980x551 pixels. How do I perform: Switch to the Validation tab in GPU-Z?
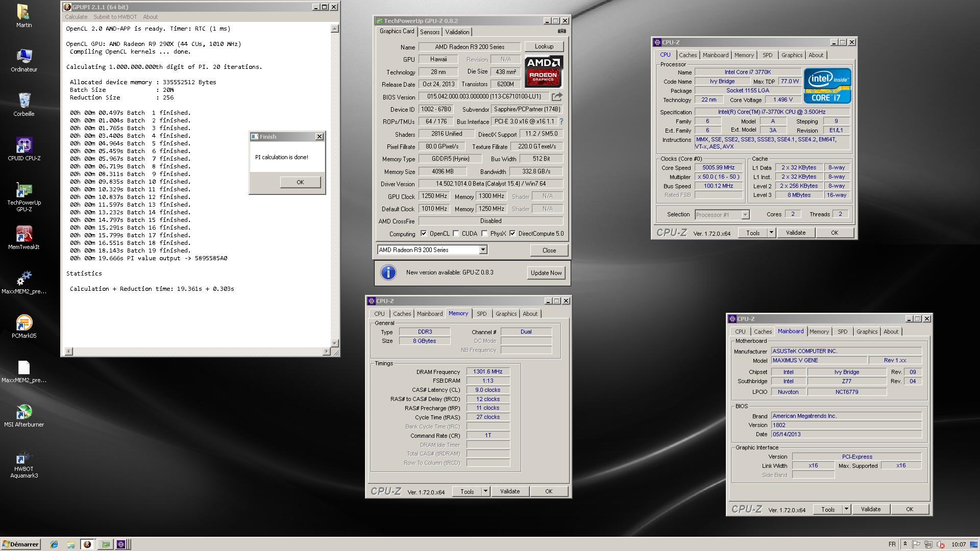pos(457,32)
